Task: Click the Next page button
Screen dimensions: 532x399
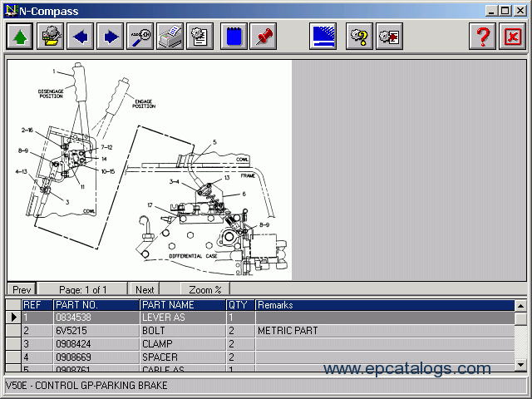Action: (x=145, y=289)
